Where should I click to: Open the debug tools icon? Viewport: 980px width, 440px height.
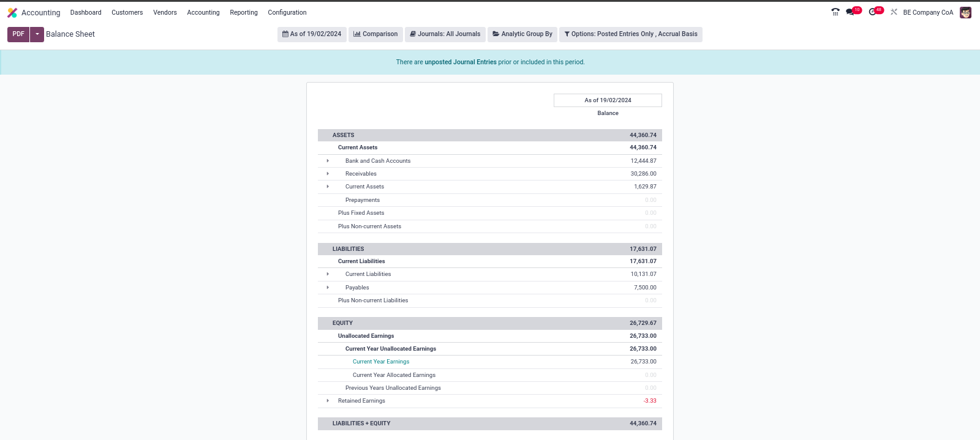click(894, 12)
